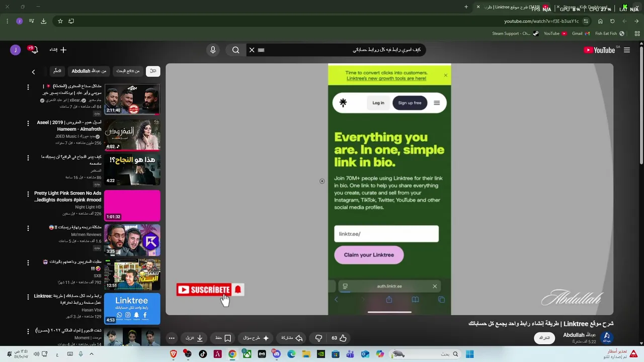Open a new browser tab
Image resolution: width=644 pixels, height=362 pixels.
[x=466, y=7]
